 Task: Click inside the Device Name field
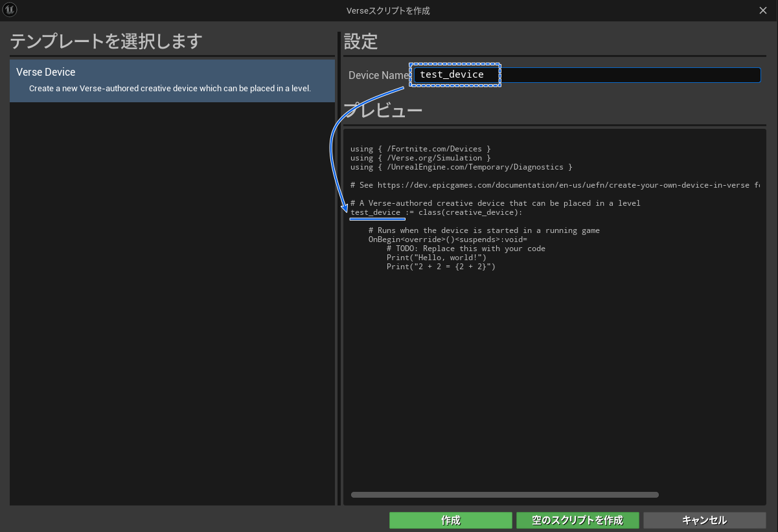click(x=583, y=74)
